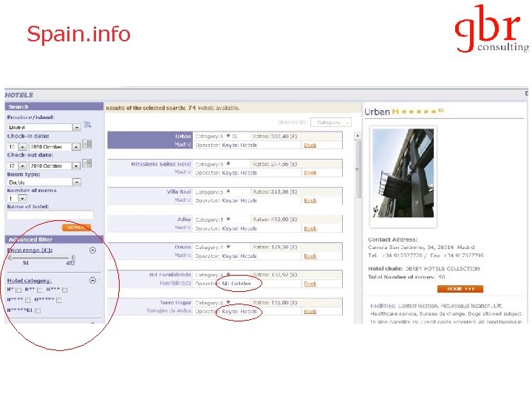The width and height of the screenshot is (532, 399).
Task: Click Book link for Adler hotel
Action: [310, 228]
